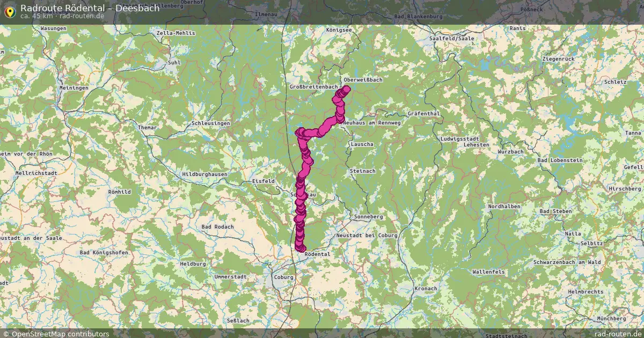The height and width of the screenshot is (338, 644).
Task: Click the Schleusingen town label
Action: pos(210,123)
